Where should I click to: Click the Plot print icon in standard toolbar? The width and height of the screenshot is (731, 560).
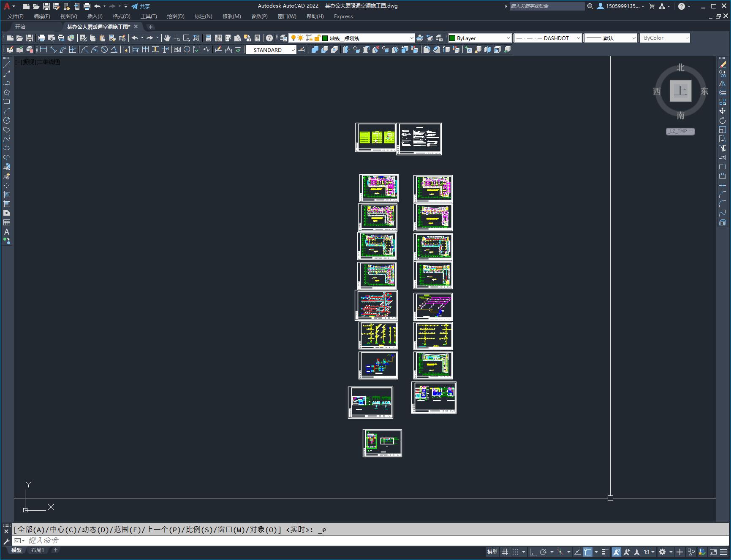pyautogui.click(x=42, y=38)
